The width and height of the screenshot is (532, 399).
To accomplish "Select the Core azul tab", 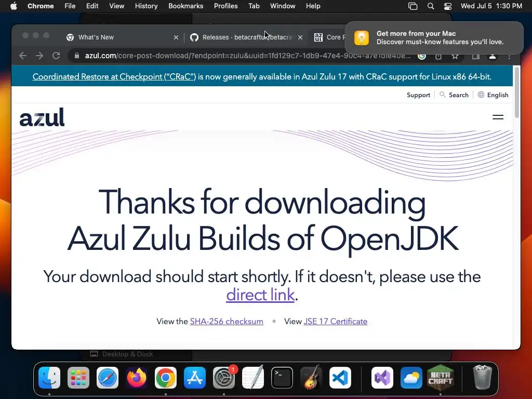I will 328,37.
